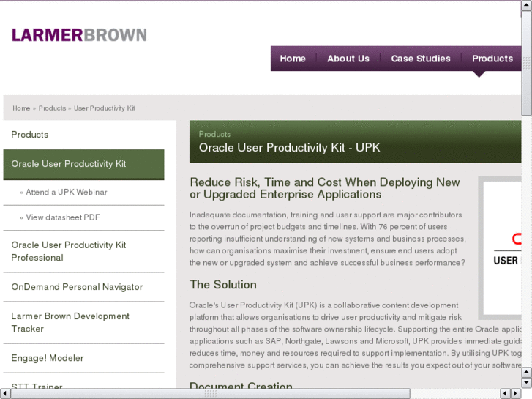The width and height of the screenshot is (532, 399).
Task: Open the STT Trainer sidebar item
Action: coord(37,385)
